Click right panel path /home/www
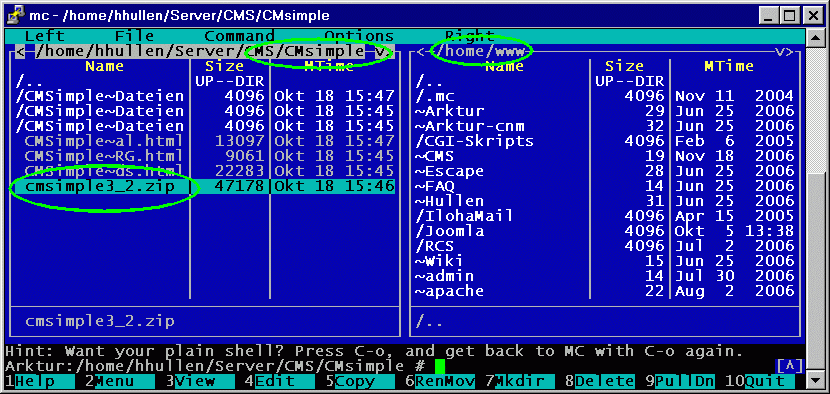Viewport: 830px width, 394px height. (480, 51)
